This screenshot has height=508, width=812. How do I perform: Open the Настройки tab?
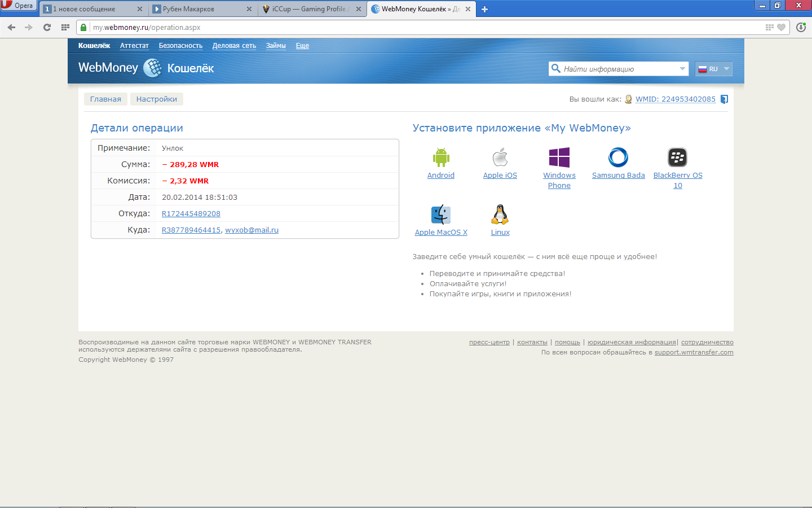pos(157,99)
